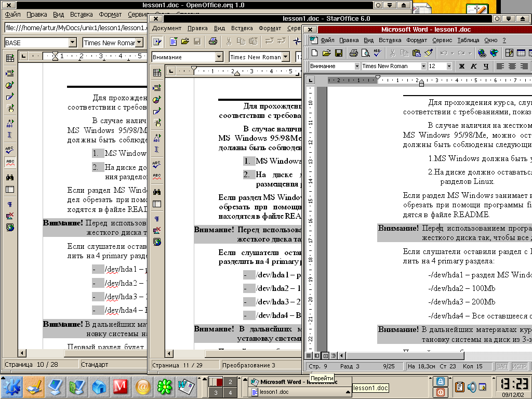Toggle nonprinting characters in OpenOffice sidebar
Viewport: 532px width, 399px height.
[x=10, y=204]
